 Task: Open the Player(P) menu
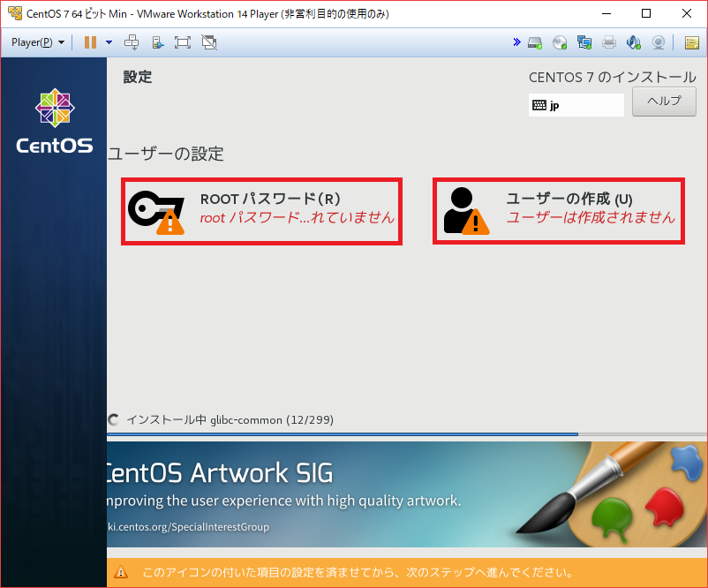[x=38, y=42]
